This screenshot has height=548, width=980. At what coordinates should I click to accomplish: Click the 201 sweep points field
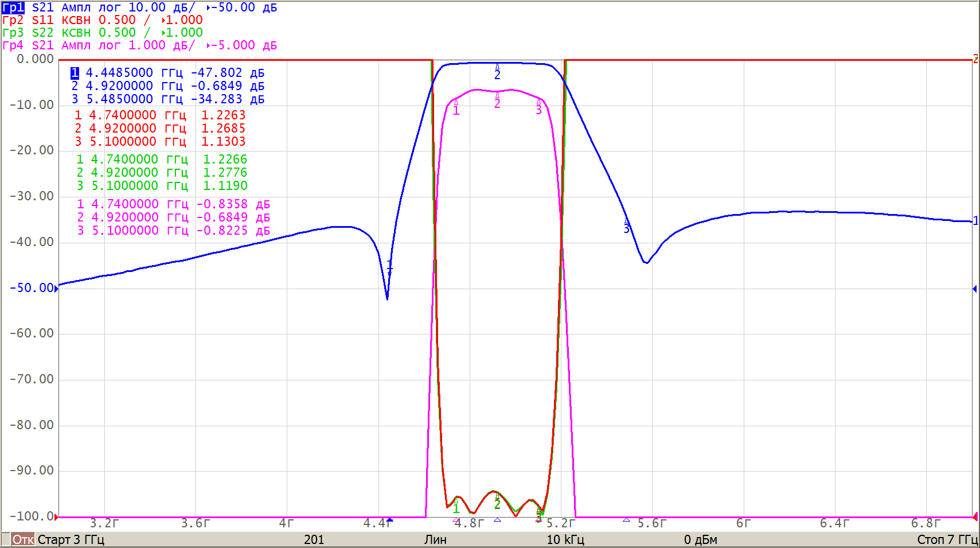pos(314,539)
